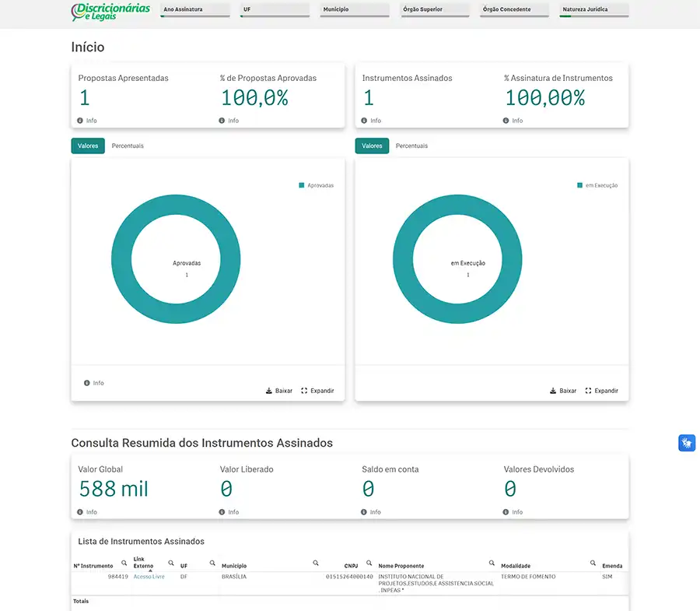Image resolution: width=700 pixels, height=611 pixels.
Task: Click Info icon under % Assinatura de Instrumentos
Action: (506, 121)
